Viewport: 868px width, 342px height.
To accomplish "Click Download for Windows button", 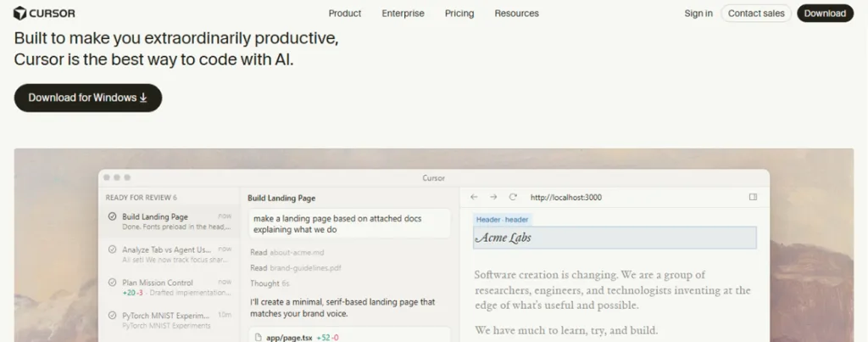I will (88, 98).
